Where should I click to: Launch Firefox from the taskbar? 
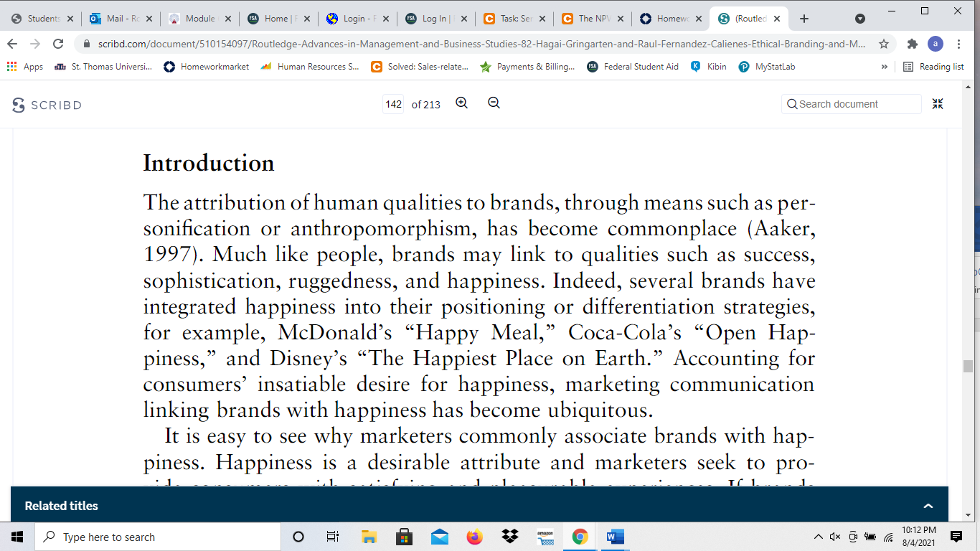pos(474,537)
